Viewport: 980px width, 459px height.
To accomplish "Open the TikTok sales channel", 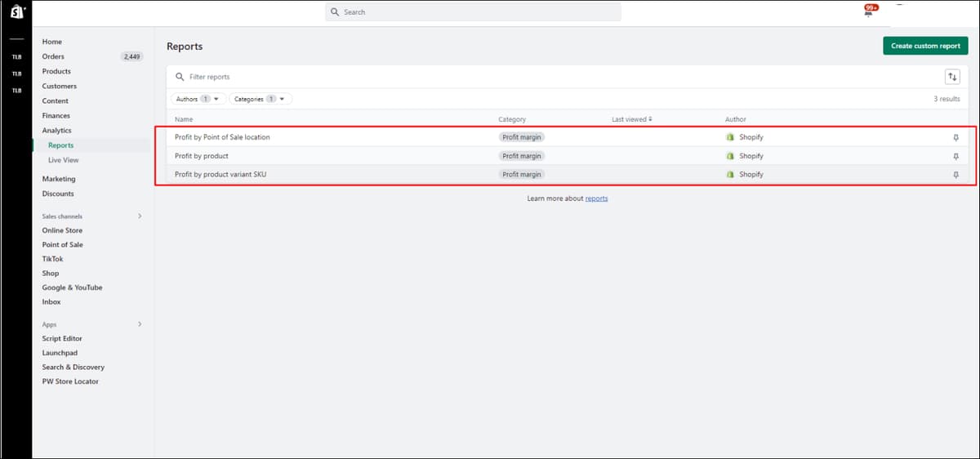I will click(x=53, y=259).
